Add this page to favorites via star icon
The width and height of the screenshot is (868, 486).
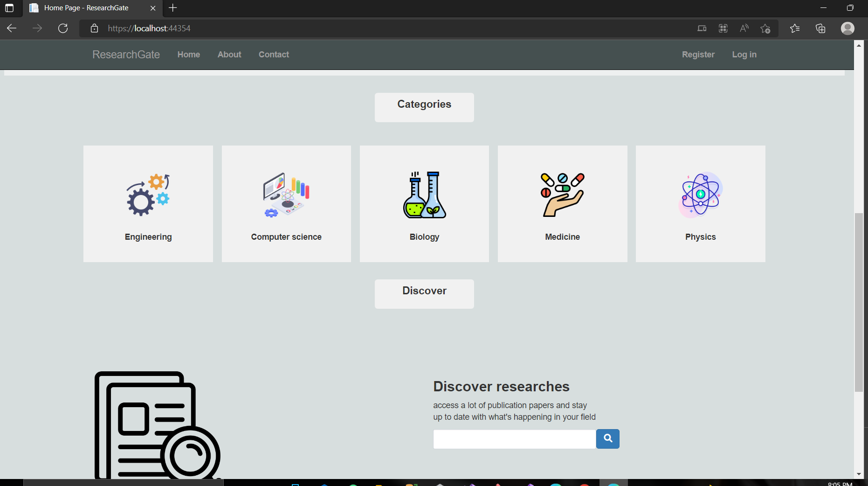765,28
